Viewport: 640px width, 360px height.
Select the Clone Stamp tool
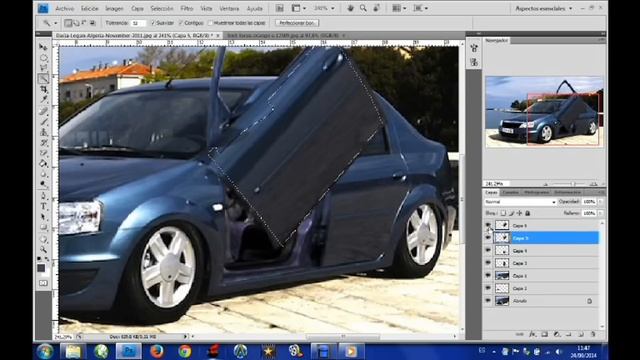tap(43, 132)
